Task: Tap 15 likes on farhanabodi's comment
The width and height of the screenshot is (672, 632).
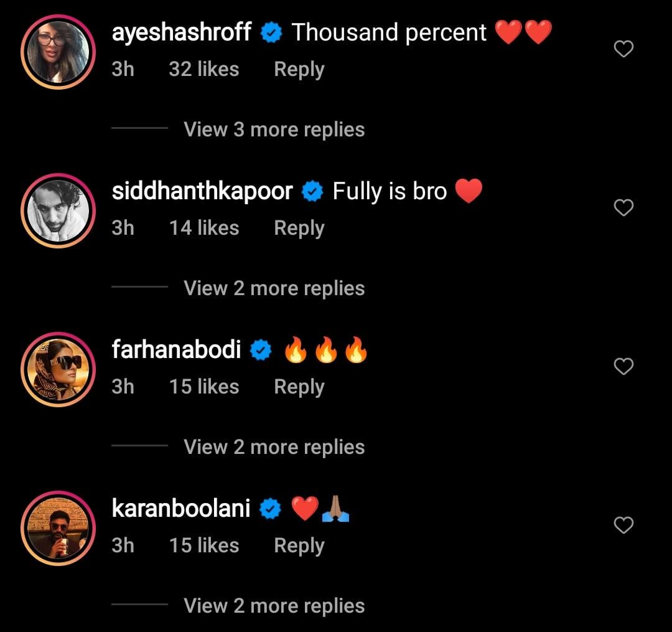Action: 204,386
